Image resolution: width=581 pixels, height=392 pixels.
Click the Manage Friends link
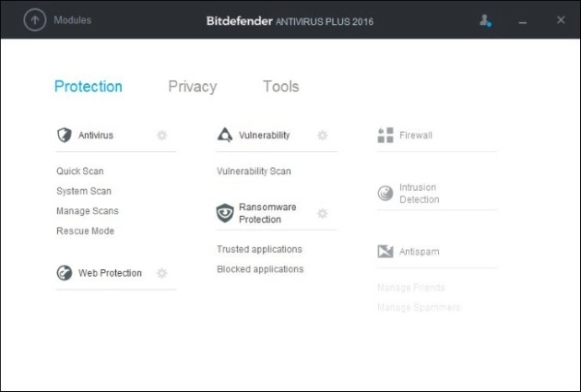411,288
